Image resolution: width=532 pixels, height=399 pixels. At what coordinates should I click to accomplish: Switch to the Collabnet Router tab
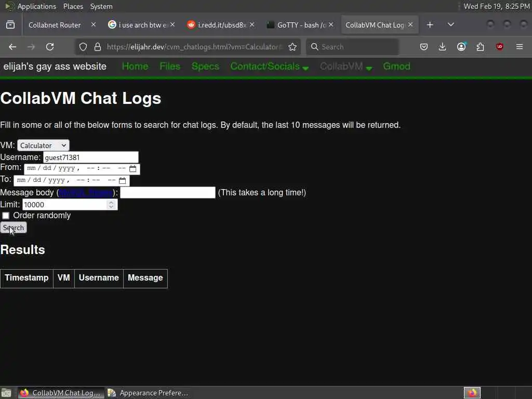[55, 25]
